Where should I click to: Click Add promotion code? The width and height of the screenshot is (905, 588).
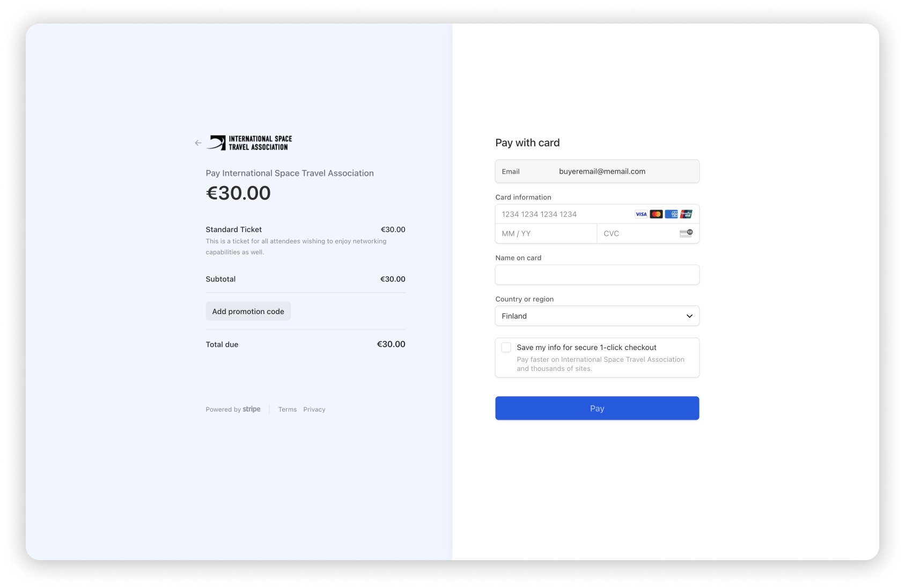point(248,311)
